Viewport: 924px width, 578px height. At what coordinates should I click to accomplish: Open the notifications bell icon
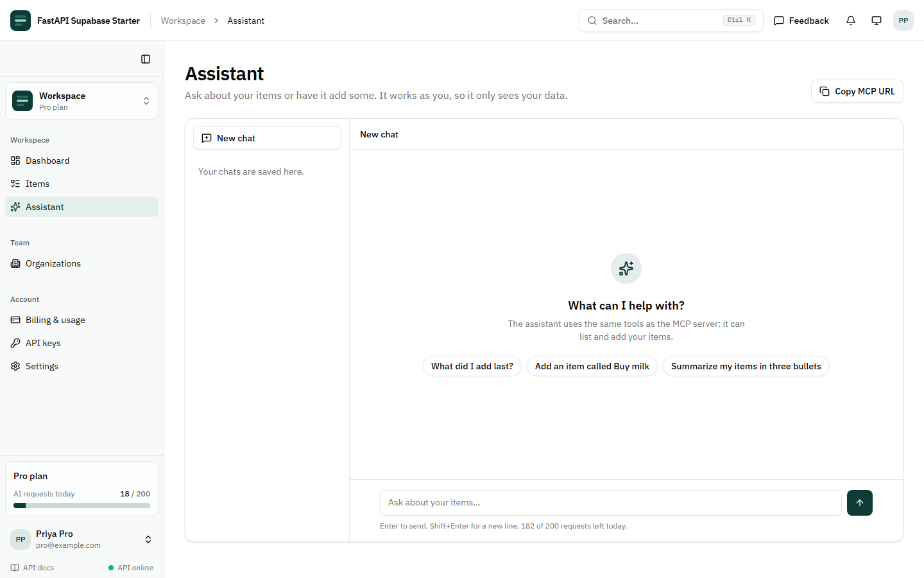point(851,21)
